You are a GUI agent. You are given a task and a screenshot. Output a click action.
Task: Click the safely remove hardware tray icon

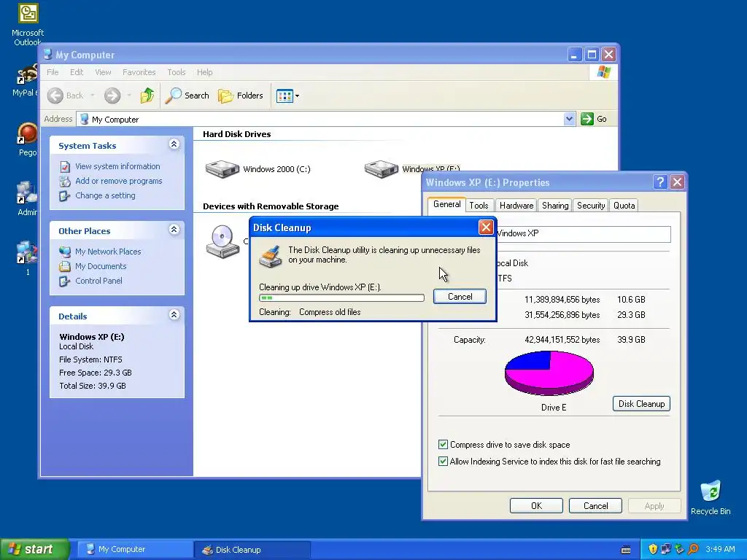pos(679,550)
